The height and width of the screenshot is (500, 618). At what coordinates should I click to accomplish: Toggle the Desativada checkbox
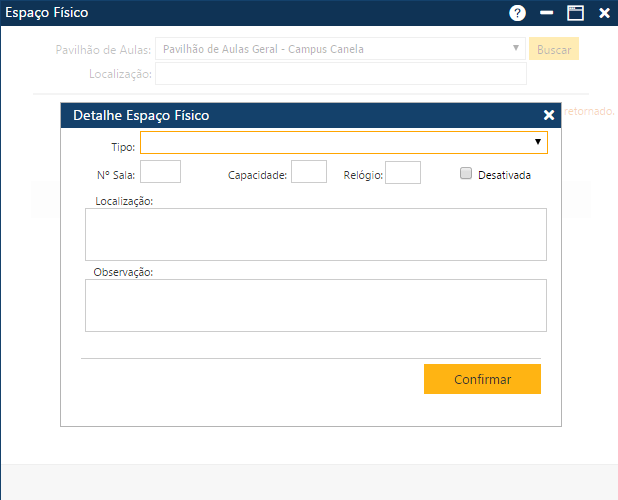tap(466, 173)
